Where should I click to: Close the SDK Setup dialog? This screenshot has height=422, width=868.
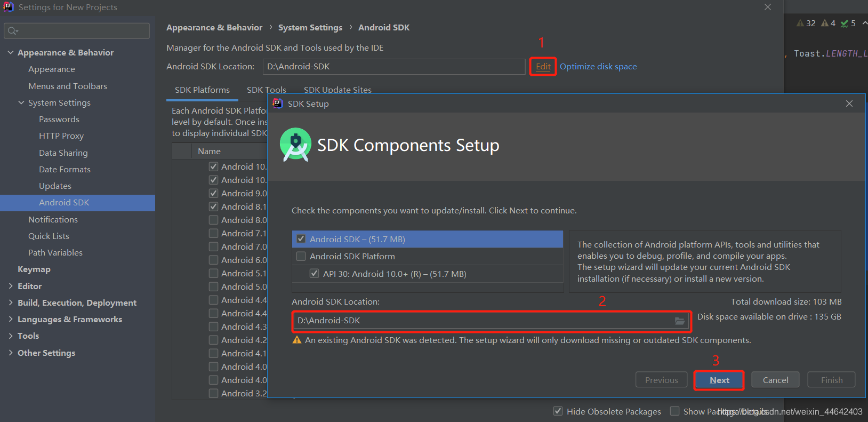[x=849, y=103]
